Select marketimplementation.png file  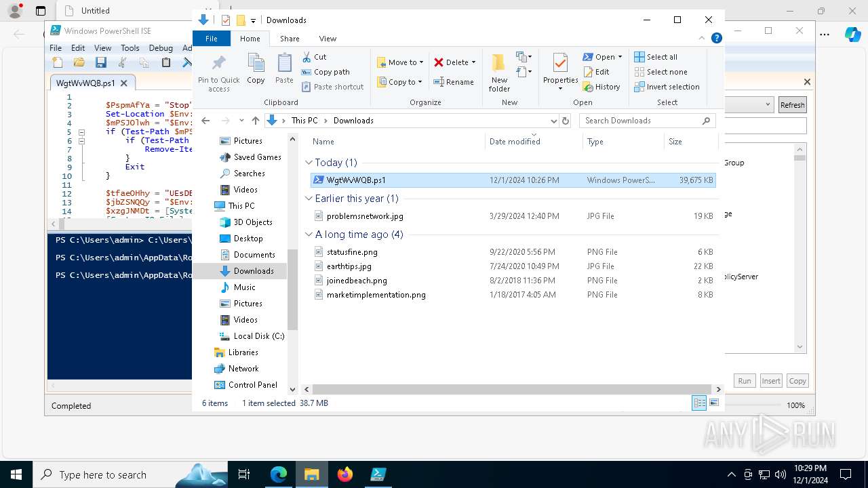tap(376, 295)
